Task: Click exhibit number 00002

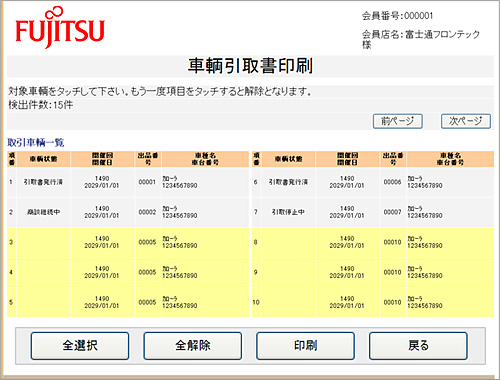Action: click(x=147, y=212)
